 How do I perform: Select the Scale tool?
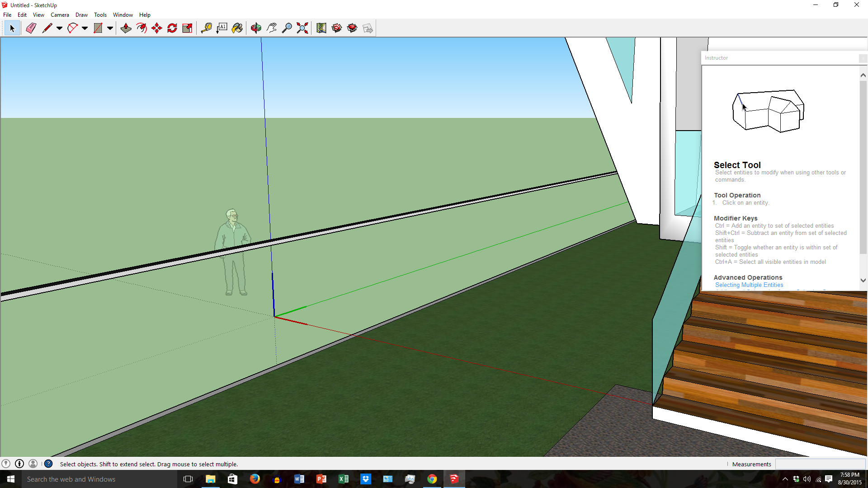(187, 28)
